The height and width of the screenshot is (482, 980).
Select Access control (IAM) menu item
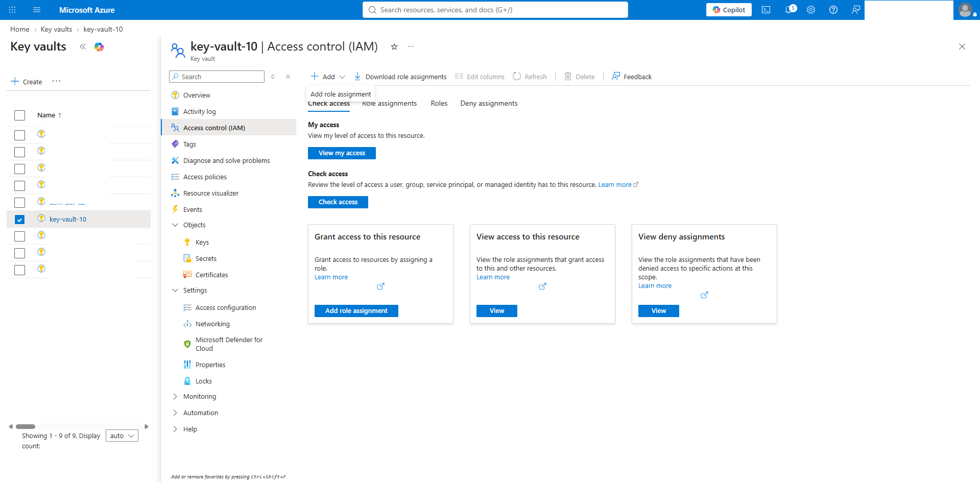[x=229, y=128]
